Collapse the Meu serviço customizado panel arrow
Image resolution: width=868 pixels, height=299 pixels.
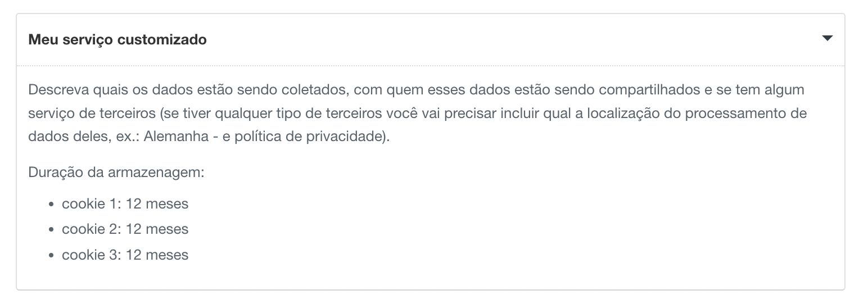click(826, 39)
